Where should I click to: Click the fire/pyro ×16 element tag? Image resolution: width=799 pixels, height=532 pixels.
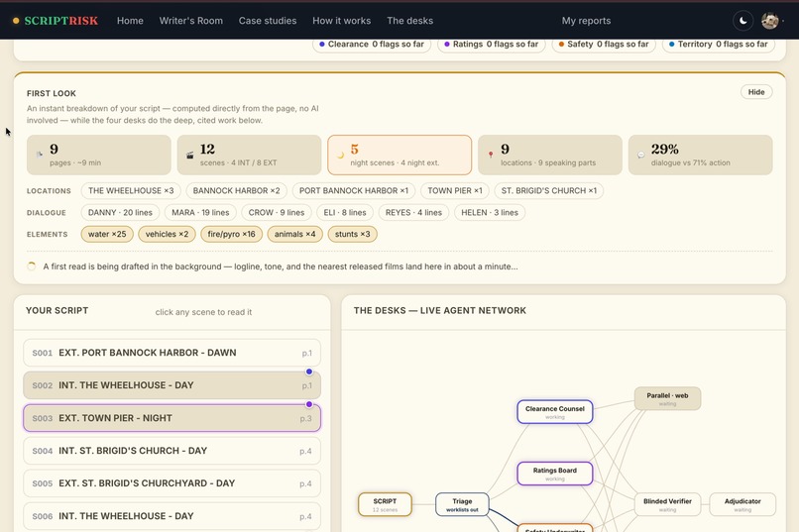231,234
